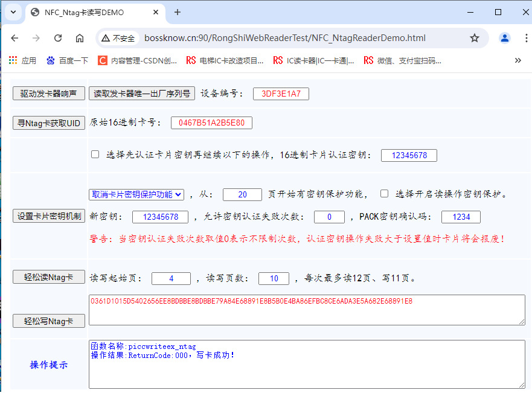532x393 pixels.
Task: Close the NFC_Ntag卡读写DEMO tab
Action: 156,12
